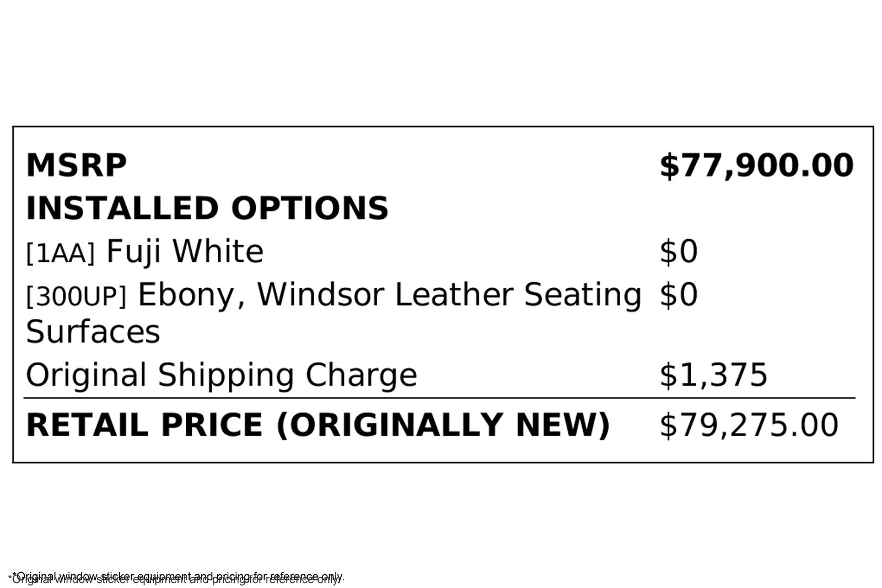This screenshot has height=588, width=882.
Task: Click the [300UP] option code
Action: click(76, 296)
